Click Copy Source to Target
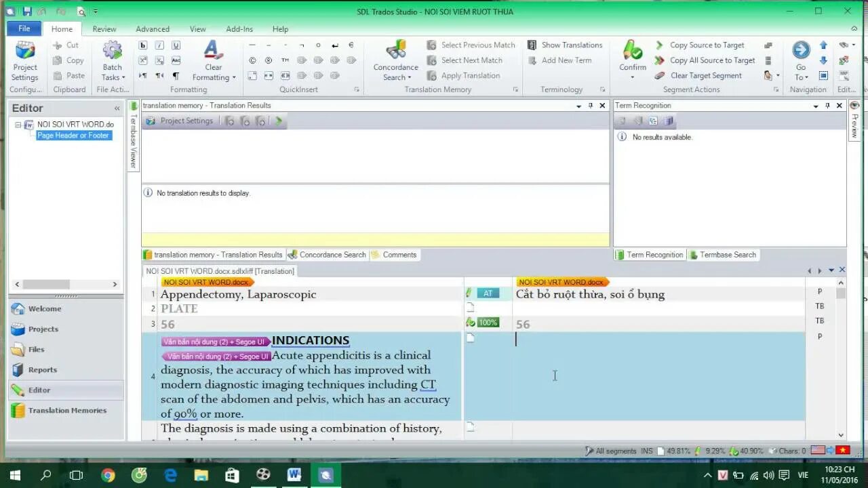 (x=700, y=45)
